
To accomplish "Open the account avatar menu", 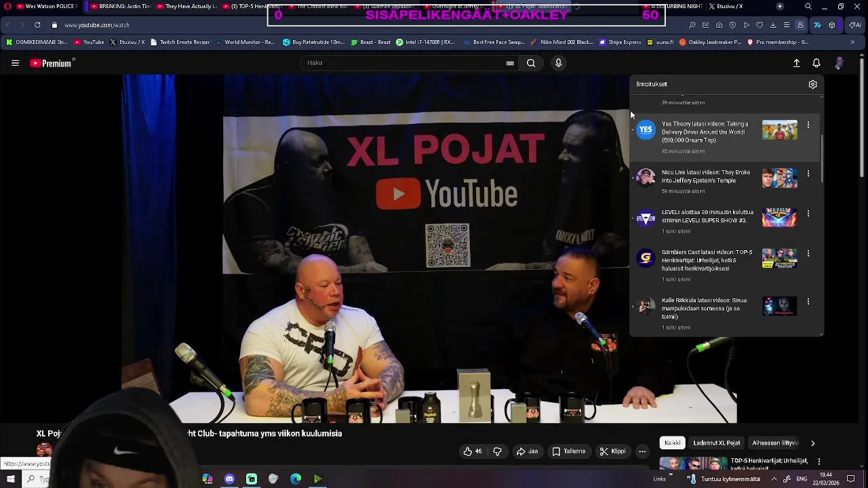I will pyautogui.click(x=839, y=63).
